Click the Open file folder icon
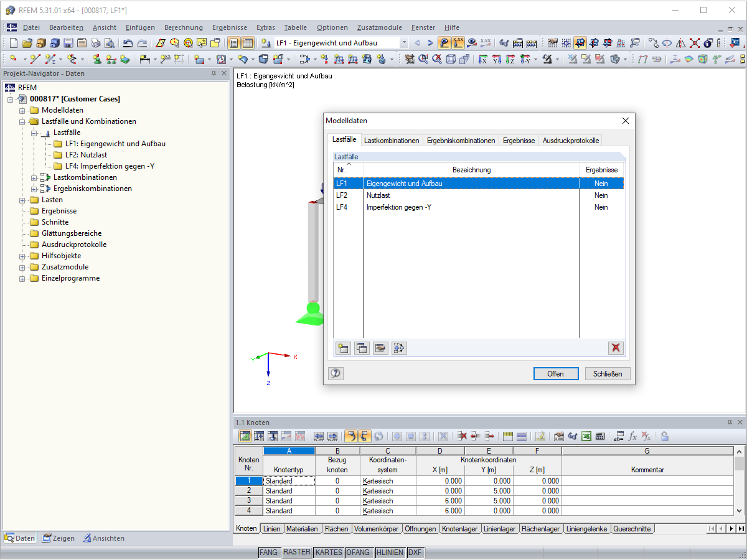 click(x=27, y=43)
